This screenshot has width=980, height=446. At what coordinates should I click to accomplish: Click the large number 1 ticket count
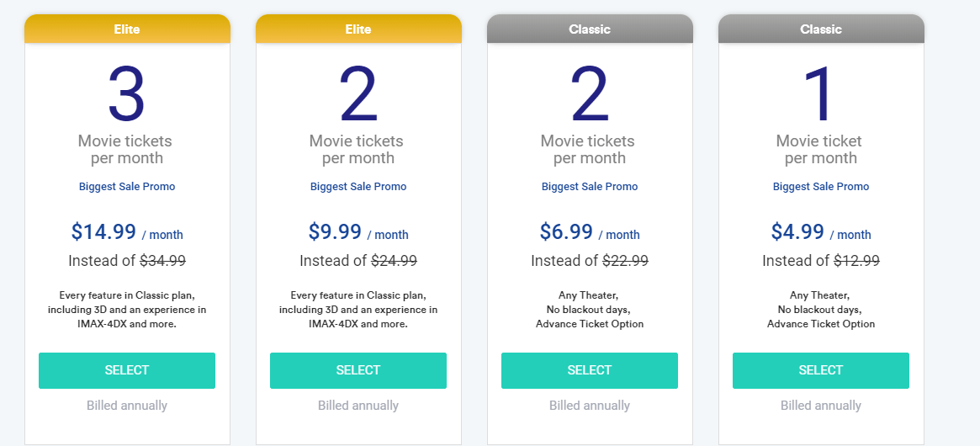[819, 94]
